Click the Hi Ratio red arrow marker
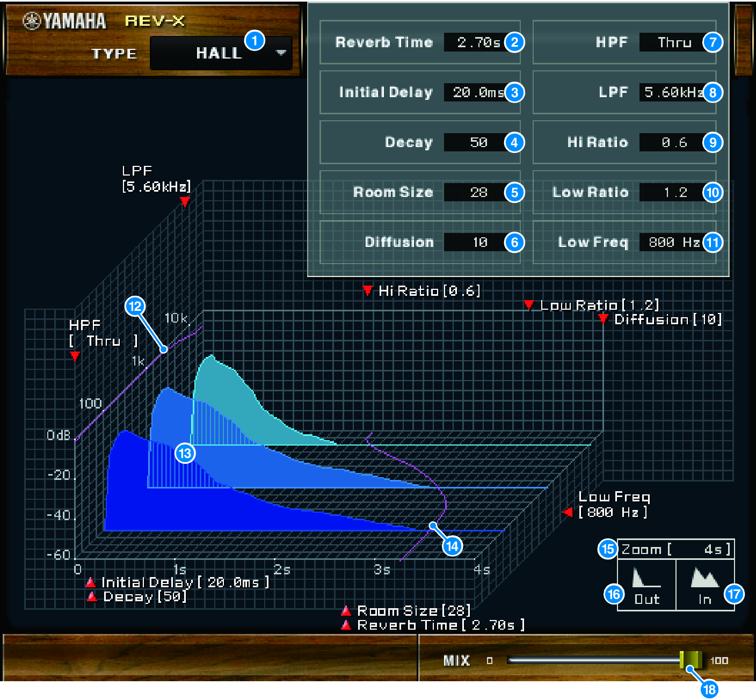 click(x=368, y=291)
